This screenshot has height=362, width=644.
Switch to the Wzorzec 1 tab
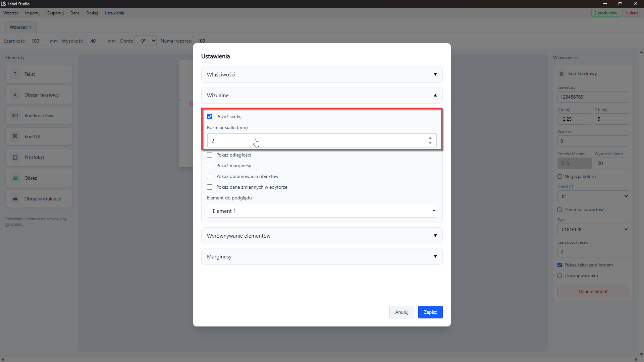[x=20, y=27]
